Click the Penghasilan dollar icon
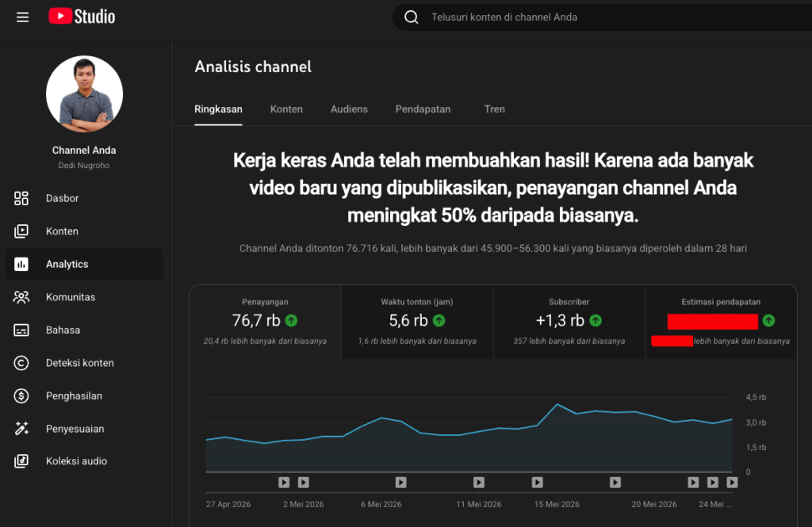This screenshot has height=527, width=812. 21,396
